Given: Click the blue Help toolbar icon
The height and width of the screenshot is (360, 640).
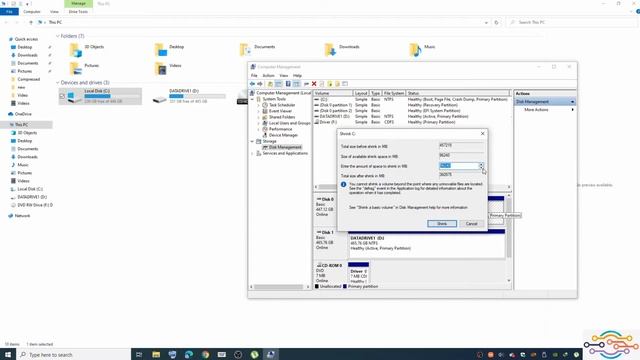Looking at the screenshot, I should [x=288, y=84].
